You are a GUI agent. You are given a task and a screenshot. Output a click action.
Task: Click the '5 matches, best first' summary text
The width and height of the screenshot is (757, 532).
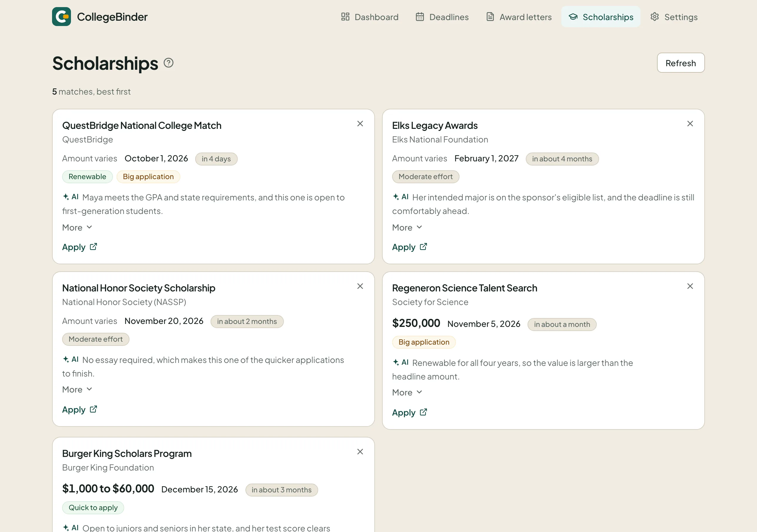point(91,92)
